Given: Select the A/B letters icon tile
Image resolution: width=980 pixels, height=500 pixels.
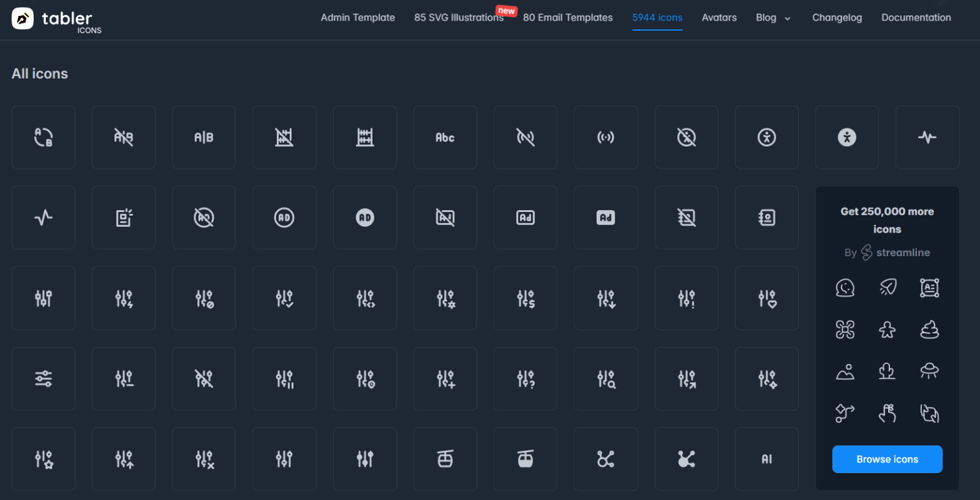Looking at the screenshot, I should point(204,137).
